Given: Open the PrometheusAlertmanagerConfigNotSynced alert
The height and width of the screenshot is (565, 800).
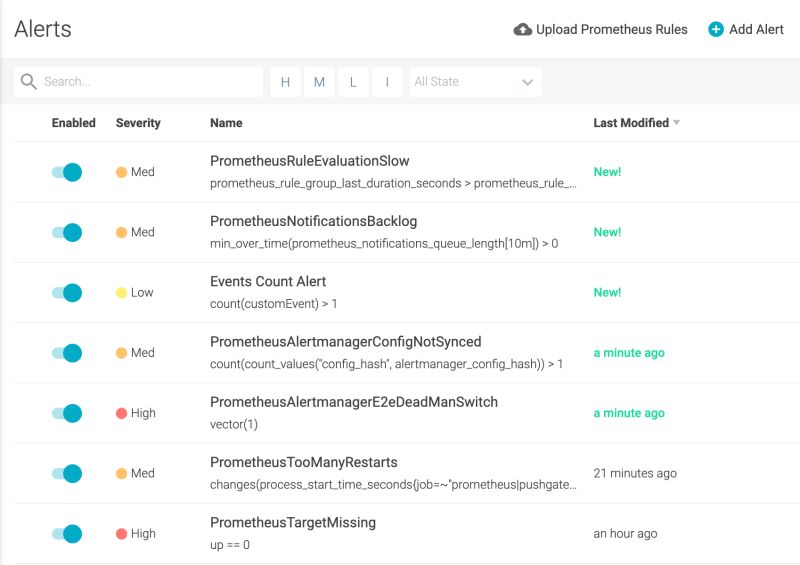Looking at the screenshot, I should [345, 341].
